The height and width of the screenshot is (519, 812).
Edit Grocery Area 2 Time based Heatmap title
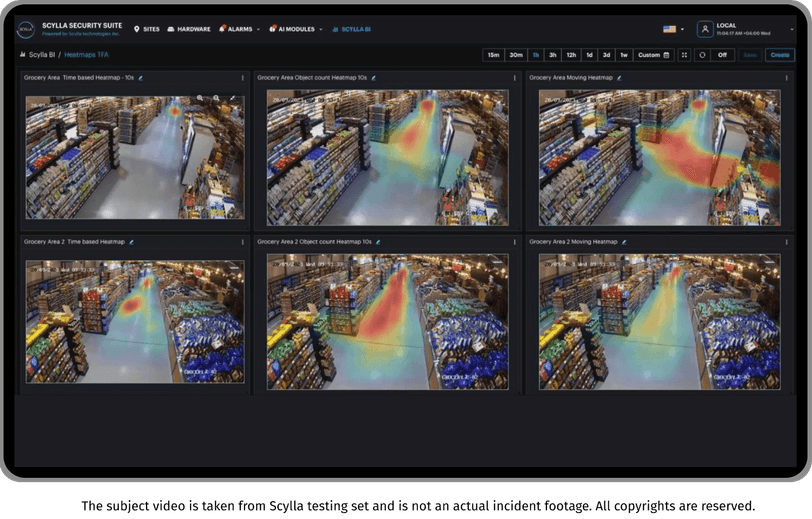click(x=131, y=242)
